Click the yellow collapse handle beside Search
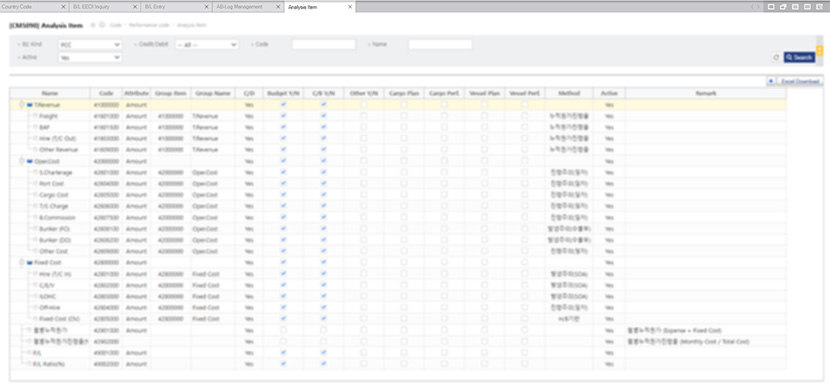The height and width of the screenshot is (388, 830). (820, 51)
